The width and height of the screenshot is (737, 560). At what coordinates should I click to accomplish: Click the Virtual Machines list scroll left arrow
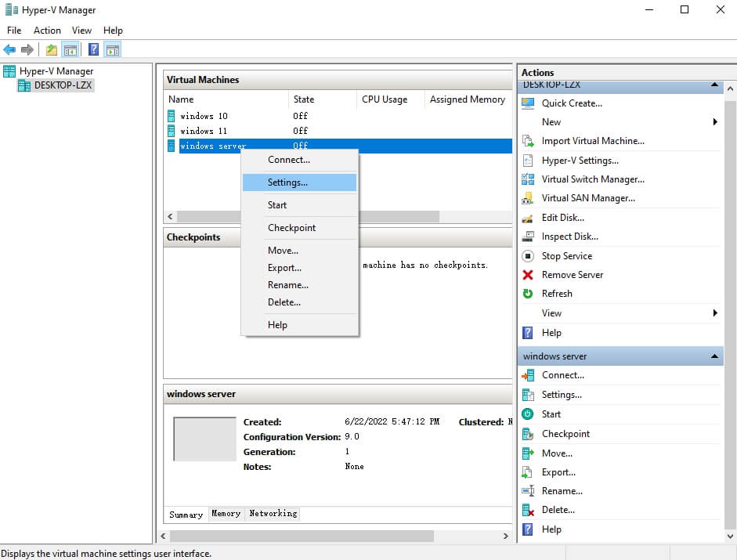pyautogui.click(x=170, y=217)
